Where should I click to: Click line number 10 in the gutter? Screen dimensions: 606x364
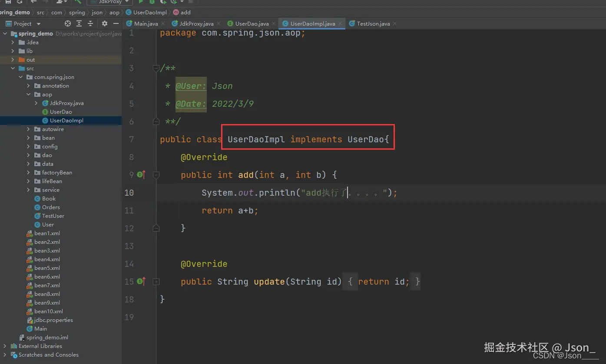coord(129,193)
